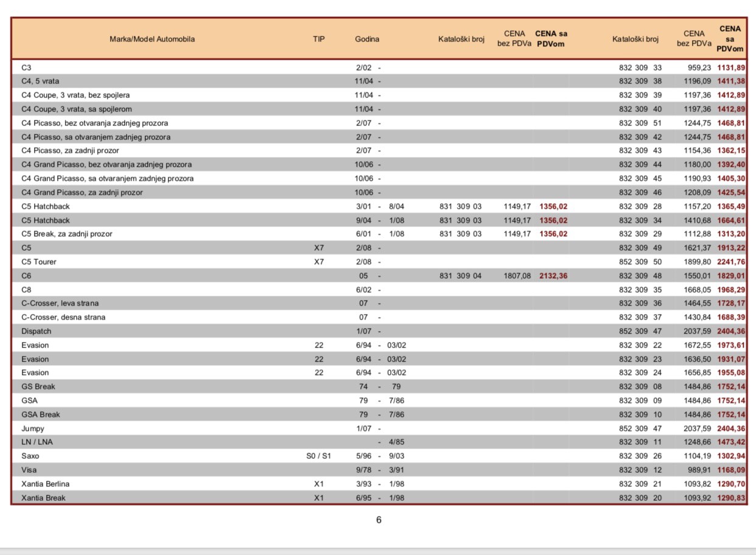Click catalog number '832 309 21'
The height and width of the screenshot is (555, 756).
pyautogui.click(x=640, y=484)
